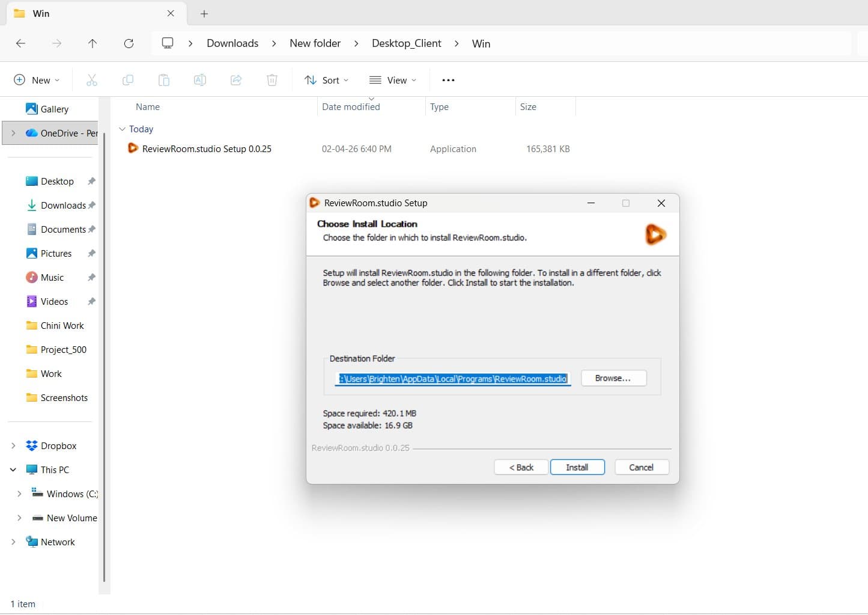Click the Delete trash icon
Image resolution: width=868 pixels, height=615 pixels.
pos(272,80)
